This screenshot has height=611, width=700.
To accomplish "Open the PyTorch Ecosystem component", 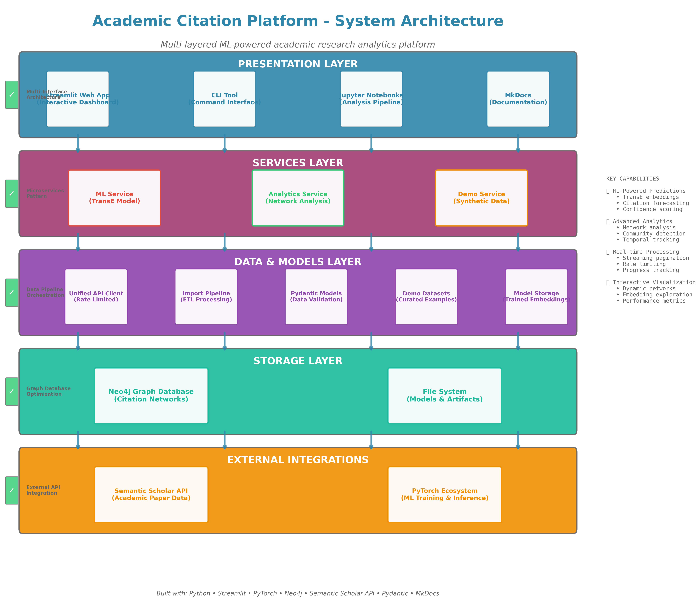I will tap(445, 494).
